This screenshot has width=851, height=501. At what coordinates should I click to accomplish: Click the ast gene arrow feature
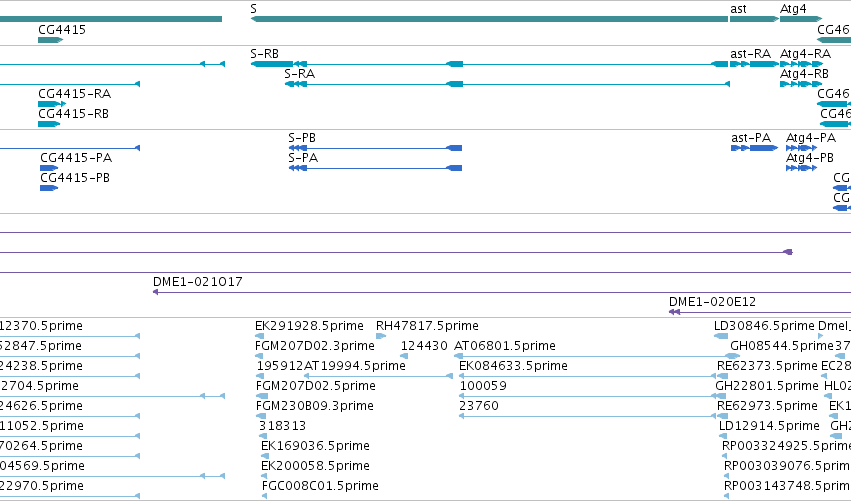pyautogui.click(x=754, y=19)
